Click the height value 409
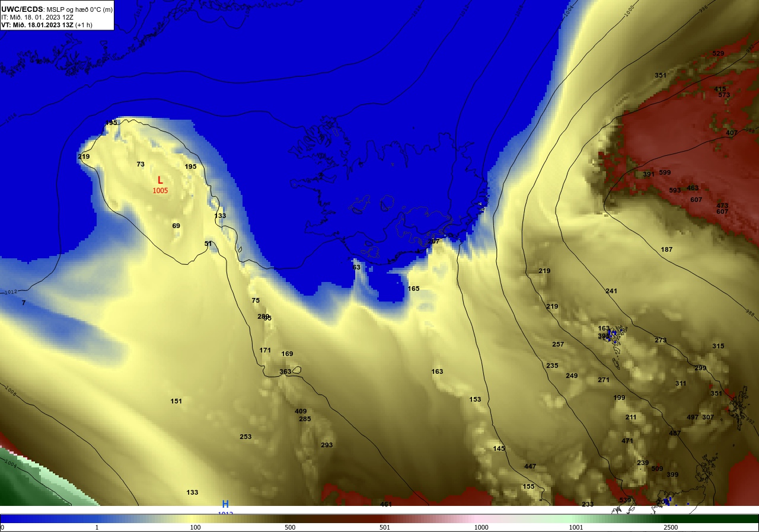The width and height of the screenshot is (759, 532). tap(301, 412)
